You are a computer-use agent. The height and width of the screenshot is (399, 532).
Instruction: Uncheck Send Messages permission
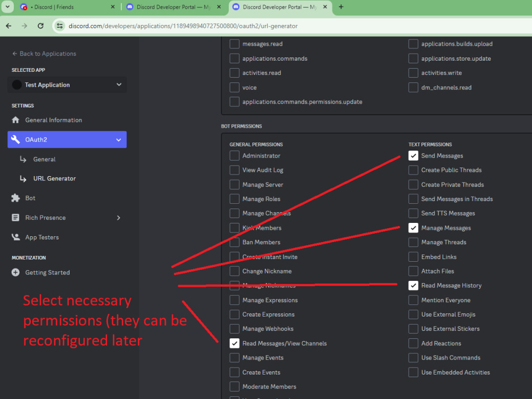[x=413, y=156]
